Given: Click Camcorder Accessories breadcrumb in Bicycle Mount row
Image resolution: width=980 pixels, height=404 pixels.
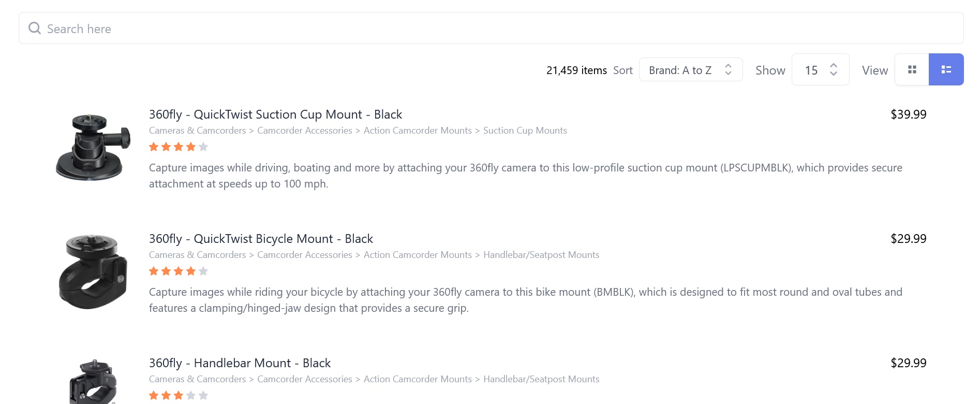Looking at the screenshot, I should point(305,255).
